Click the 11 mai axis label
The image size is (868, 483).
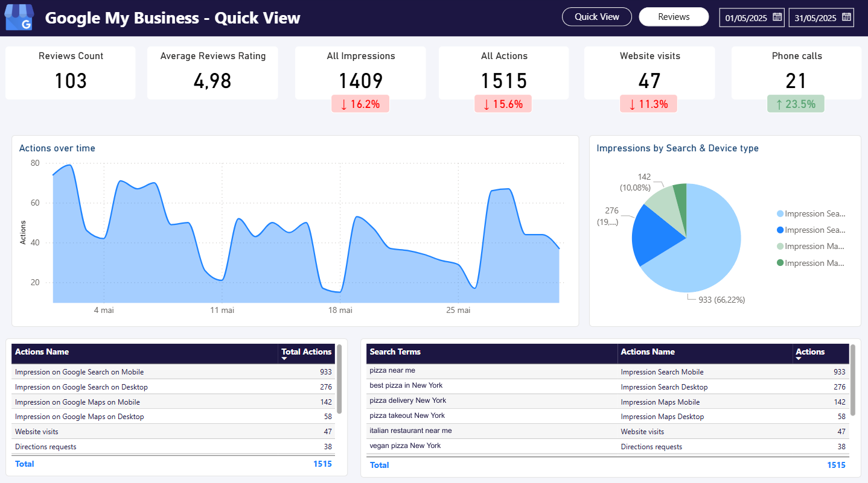[222, 310]
